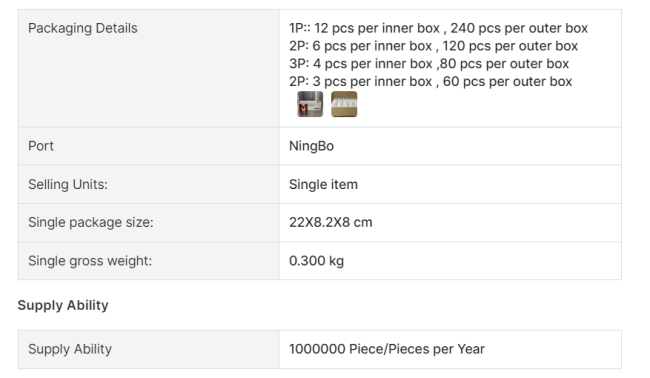This screenshot has height=378, width=650.
Task: Click the Single gross weight label
Action: (90, 261)
